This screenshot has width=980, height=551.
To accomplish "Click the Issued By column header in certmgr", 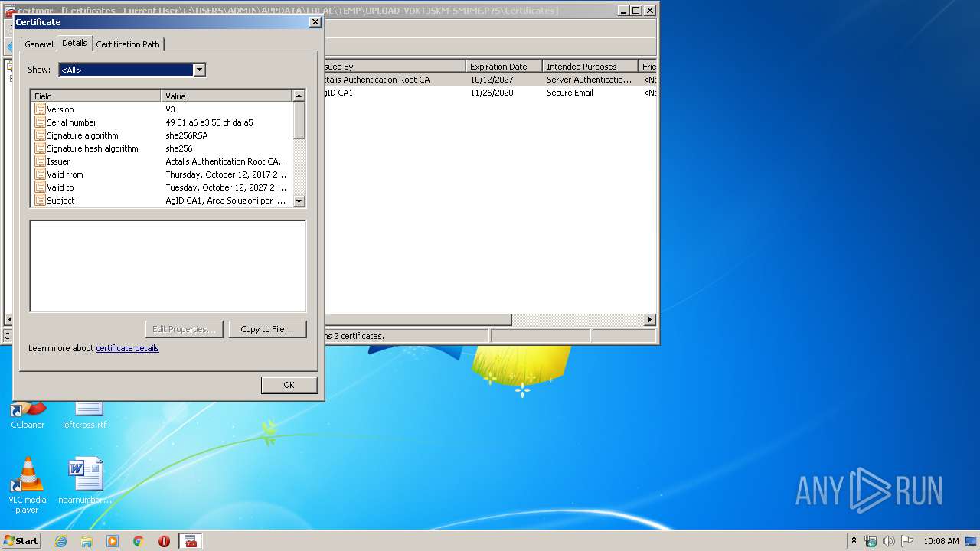I will pos(395,67).
